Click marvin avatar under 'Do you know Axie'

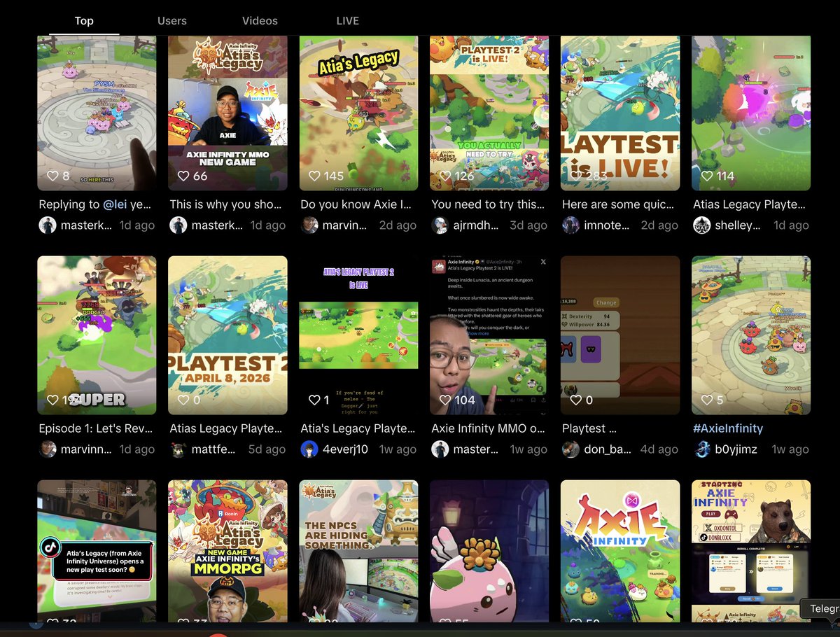coord(309,225)
